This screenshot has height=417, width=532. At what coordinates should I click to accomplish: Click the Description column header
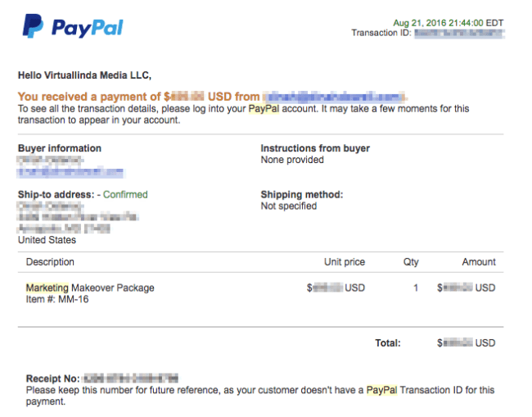(50, 262)
